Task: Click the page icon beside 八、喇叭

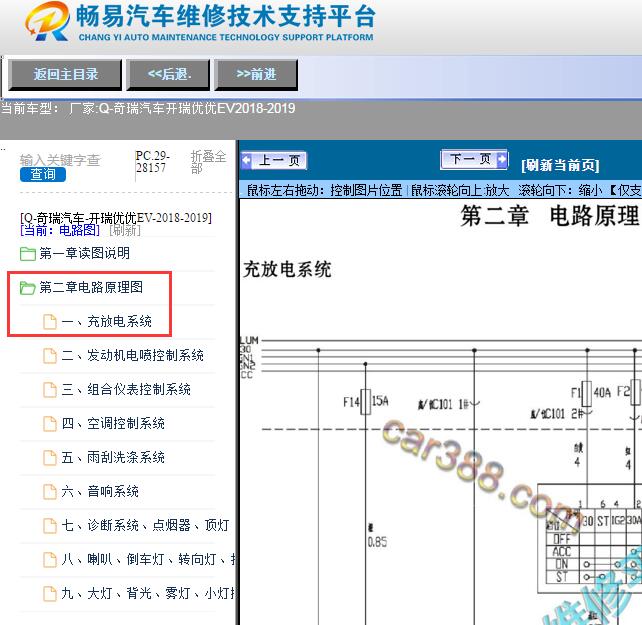Action: pos(50,559)
